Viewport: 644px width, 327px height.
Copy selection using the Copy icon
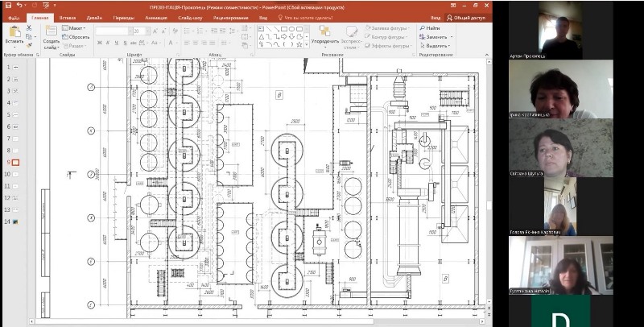[x=29, y=36]
